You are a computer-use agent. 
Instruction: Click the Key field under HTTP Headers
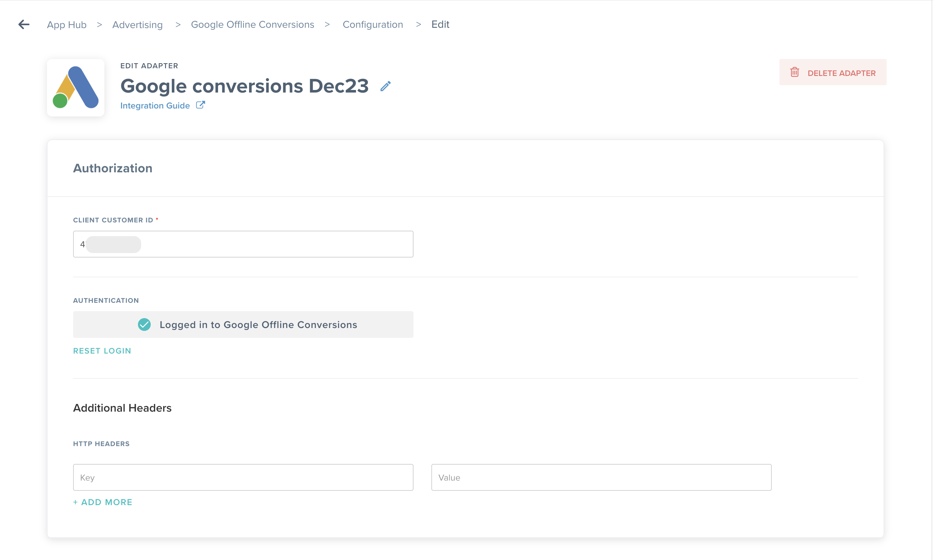pyautogui.click(x=243, y=477)
